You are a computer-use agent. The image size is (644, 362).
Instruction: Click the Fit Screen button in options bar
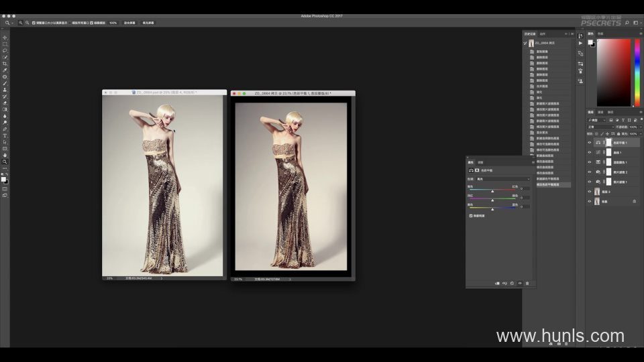[x=128, y=23]
